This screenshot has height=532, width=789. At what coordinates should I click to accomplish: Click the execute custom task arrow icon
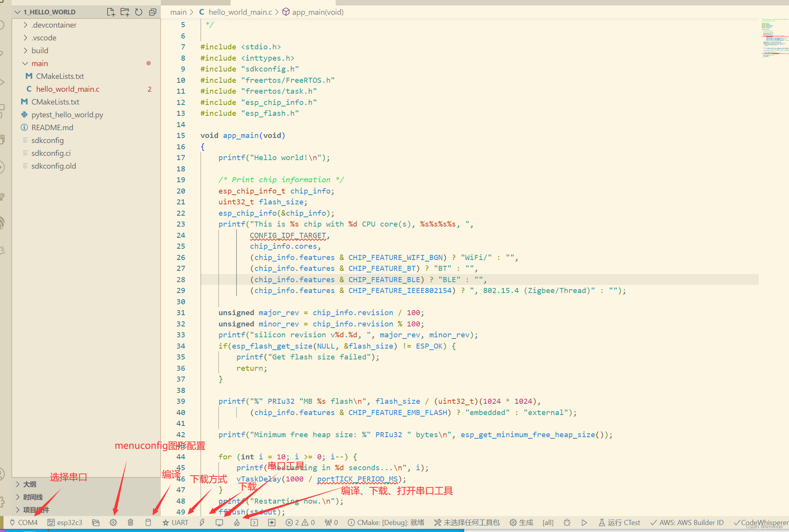pos(272,523)
